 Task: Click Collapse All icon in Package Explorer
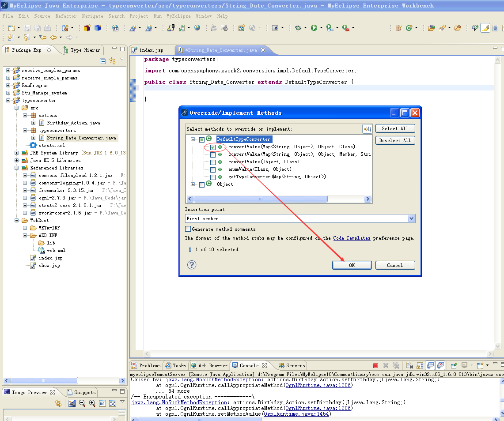[103, 61]
